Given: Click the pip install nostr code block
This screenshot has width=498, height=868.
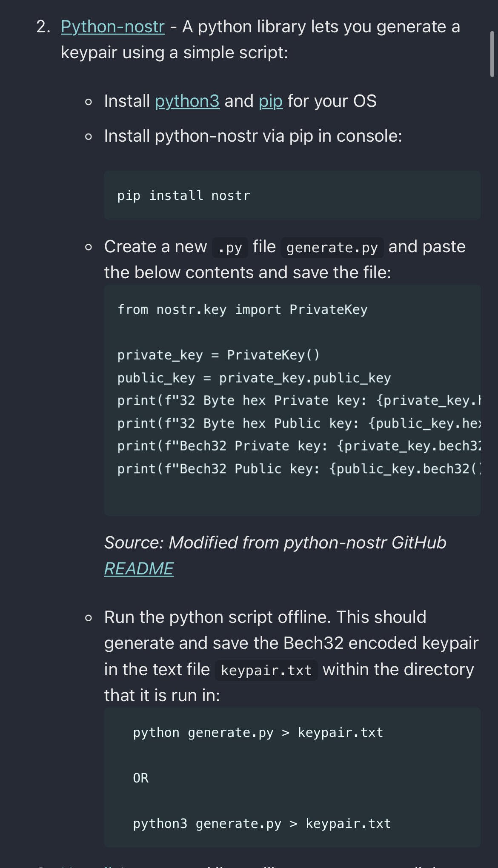Looking at the screenshot, I should [x=292, y=195].
